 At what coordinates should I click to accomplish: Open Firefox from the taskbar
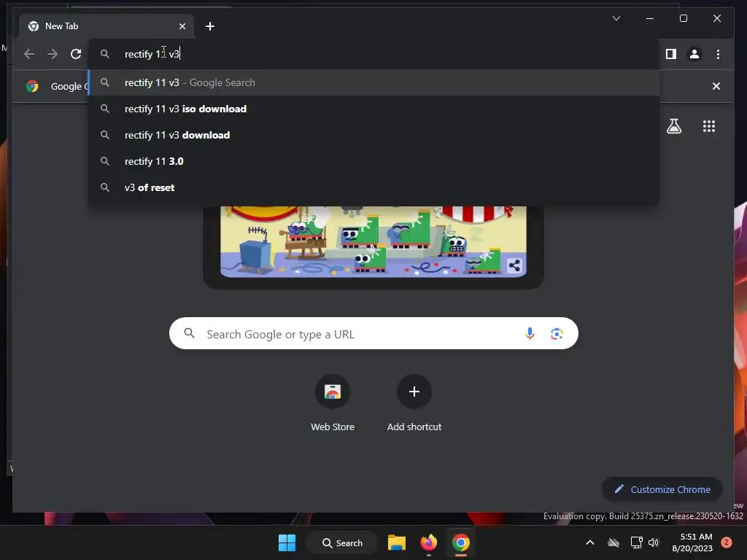429,542
